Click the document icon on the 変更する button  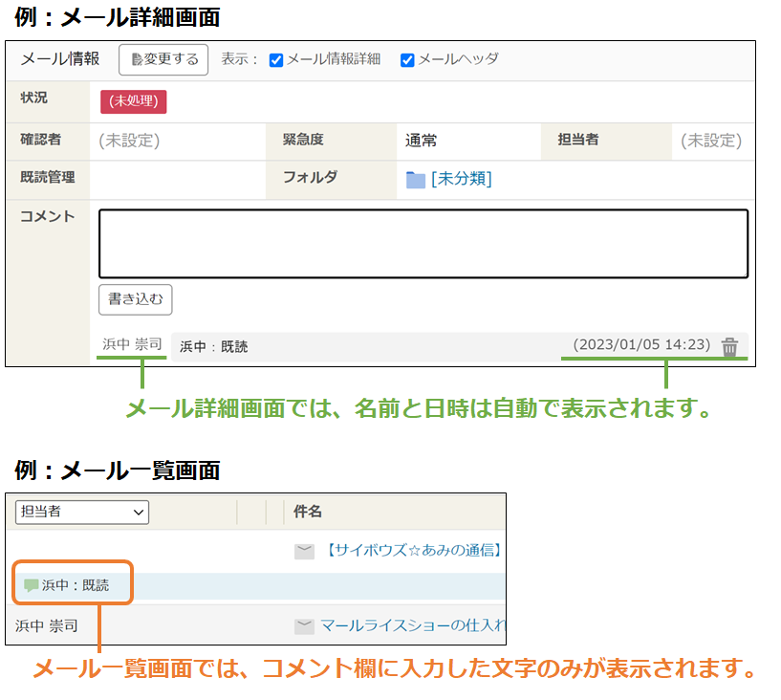(136, 59)
